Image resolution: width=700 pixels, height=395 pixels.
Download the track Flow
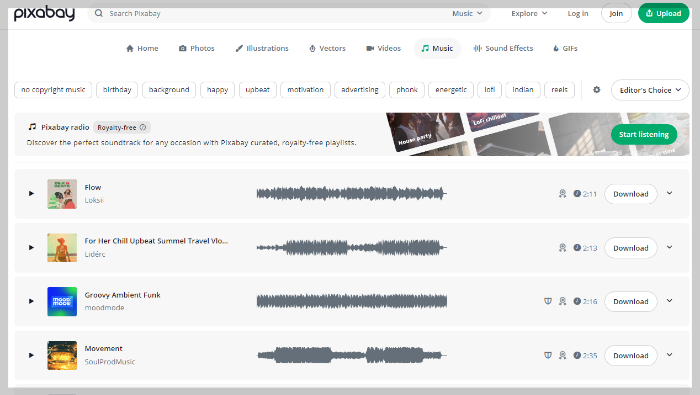[x=631, y=194]
